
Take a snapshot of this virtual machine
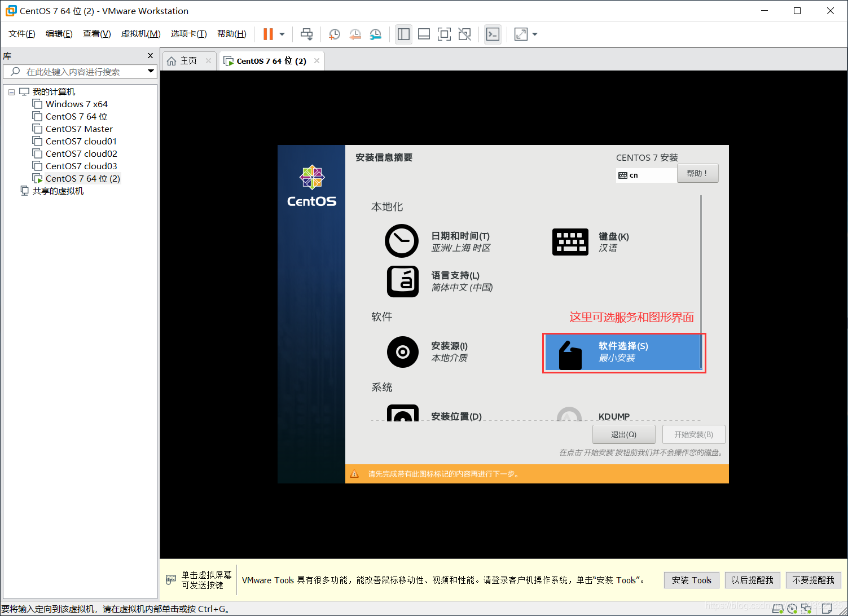point(335,34)
